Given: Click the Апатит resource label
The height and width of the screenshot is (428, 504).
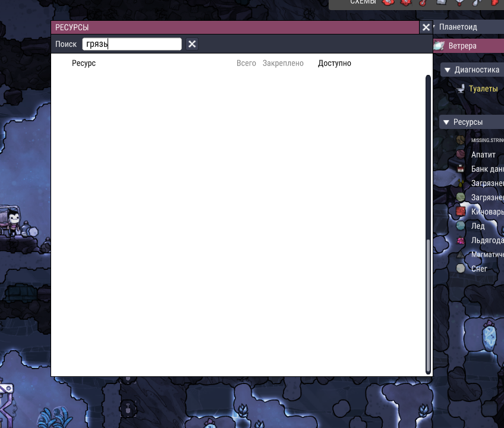Looking at the screenshot, I should [x=483, y=155].
